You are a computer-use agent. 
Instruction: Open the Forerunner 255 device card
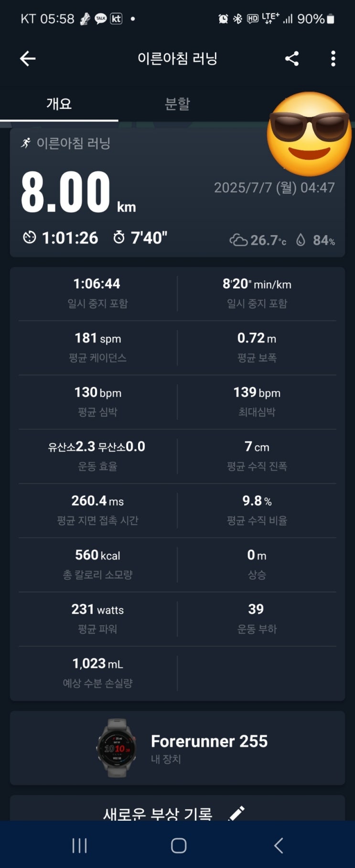click(177, 748)
